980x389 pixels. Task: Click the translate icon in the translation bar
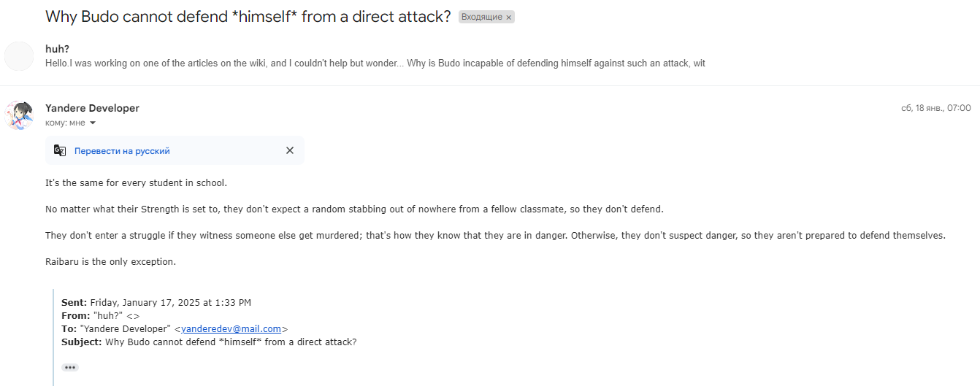(60, 150)
